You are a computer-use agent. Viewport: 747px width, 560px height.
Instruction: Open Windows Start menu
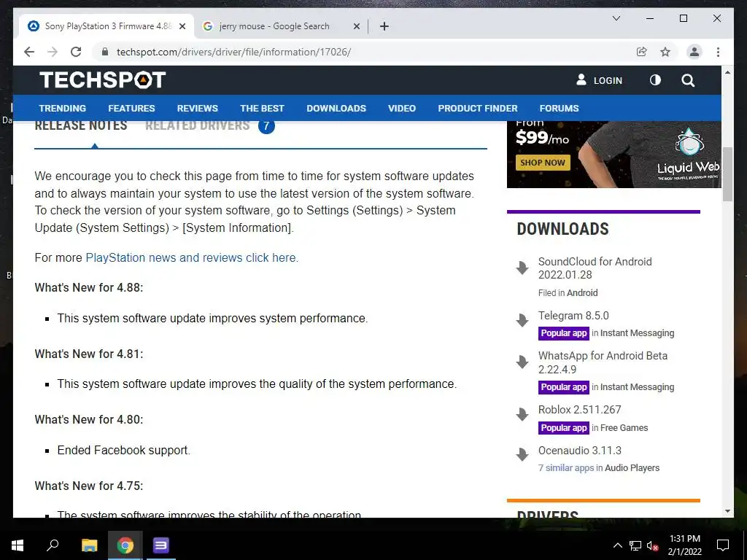18,545
